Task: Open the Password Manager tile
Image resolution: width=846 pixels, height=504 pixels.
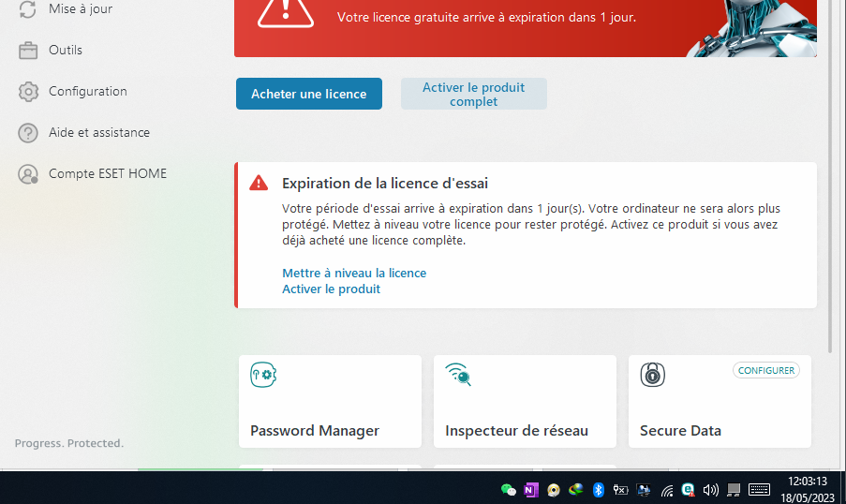Action: click(x=330, y=402)
